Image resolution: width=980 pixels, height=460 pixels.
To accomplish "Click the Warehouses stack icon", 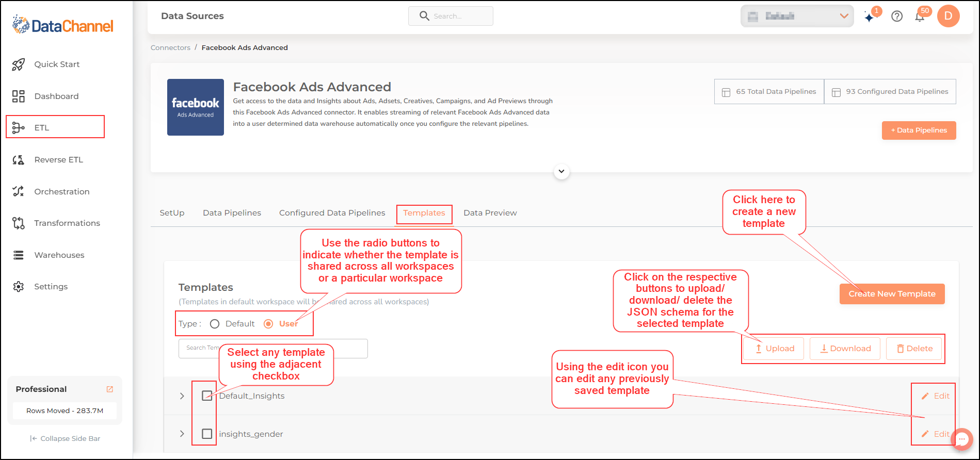I will click(19, 255).
